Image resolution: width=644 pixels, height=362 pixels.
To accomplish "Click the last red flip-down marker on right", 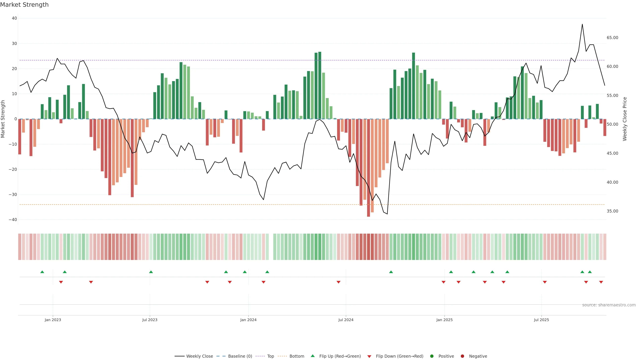I will 601,282.
